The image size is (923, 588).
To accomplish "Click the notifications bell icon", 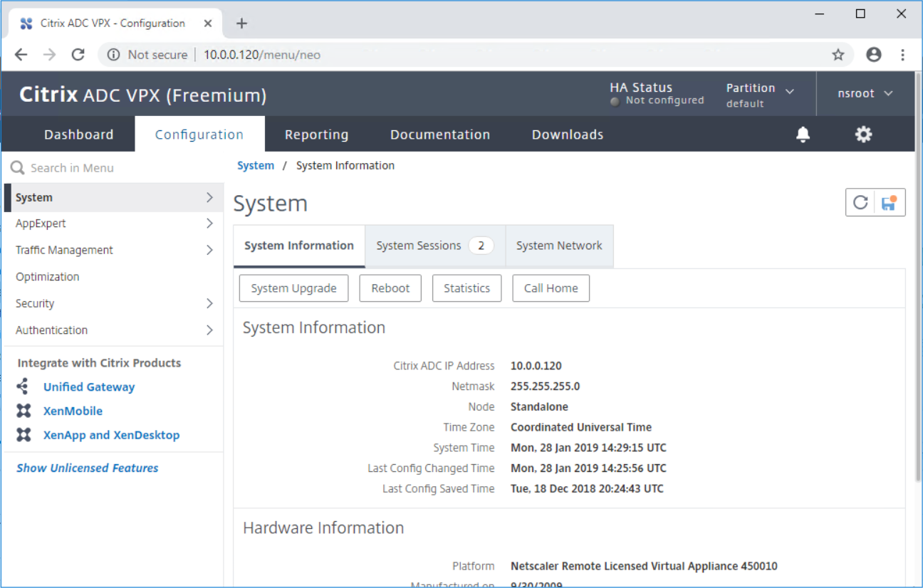I will coord(803,135).
